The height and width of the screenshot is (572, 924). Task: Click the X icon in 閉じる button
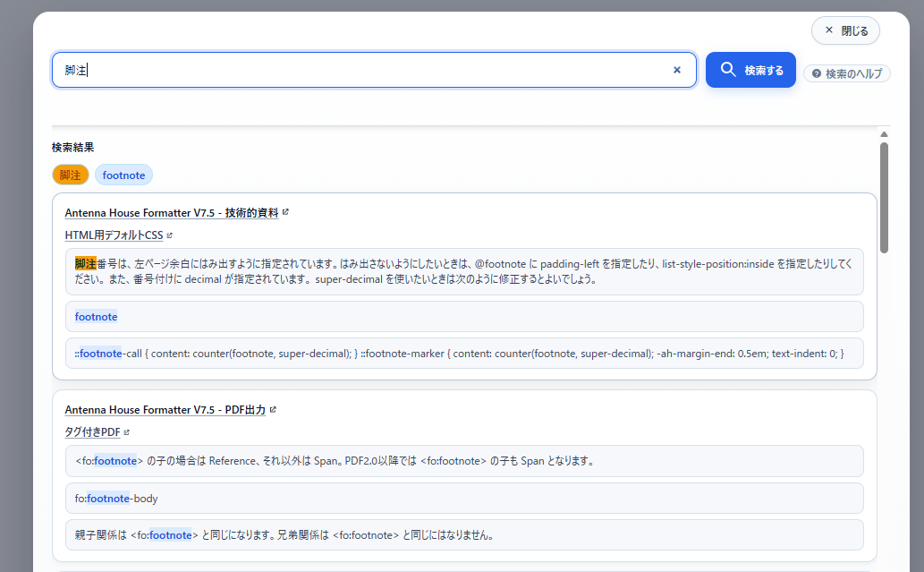pyautogui.click(x=829, y=30)
